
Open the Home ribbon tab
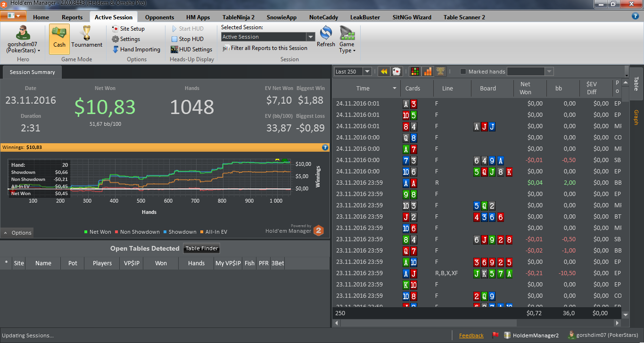[41, 17]
